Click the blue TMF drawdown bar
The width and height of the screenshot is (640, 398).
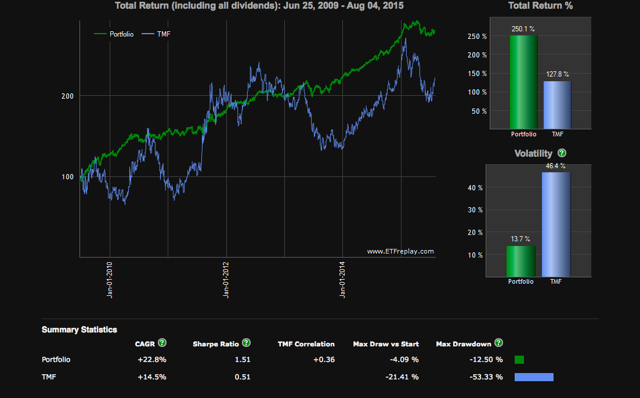[x=534, y=377]
